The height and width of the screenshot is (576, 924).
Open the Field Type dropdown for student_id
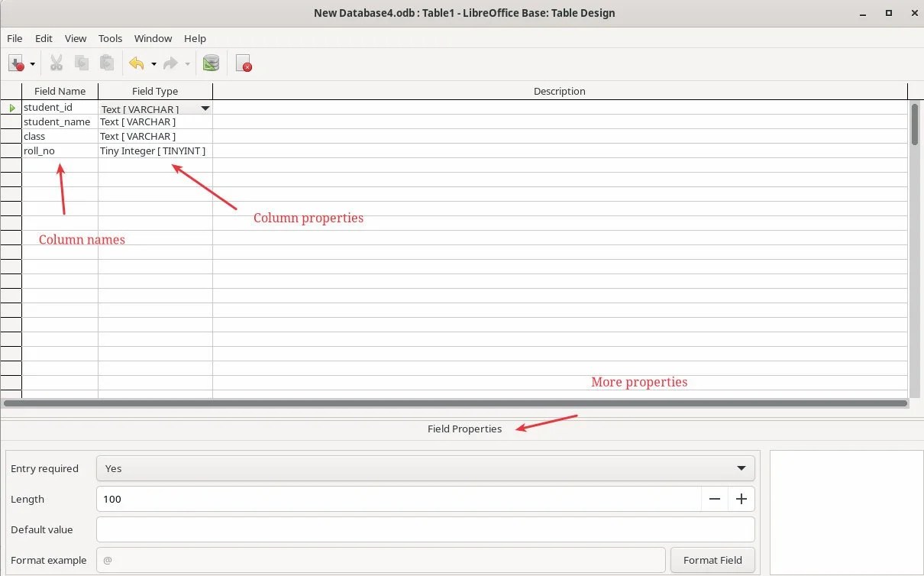[x=205, y=108]
